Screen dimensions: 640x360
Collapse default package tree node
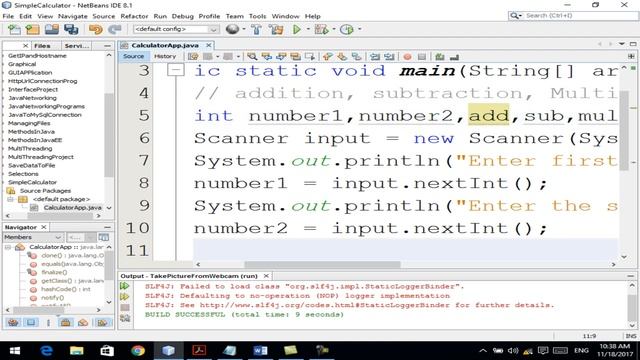[11, 199]
